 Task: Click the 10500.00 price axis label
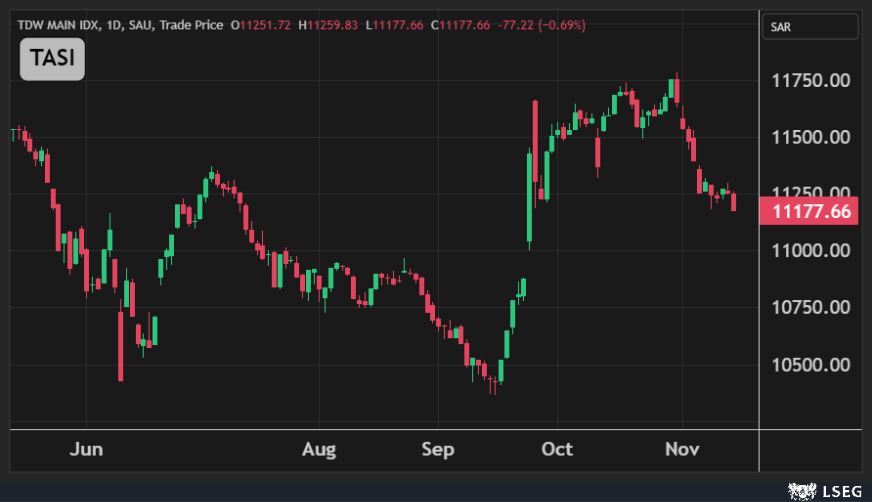[811, 365]
